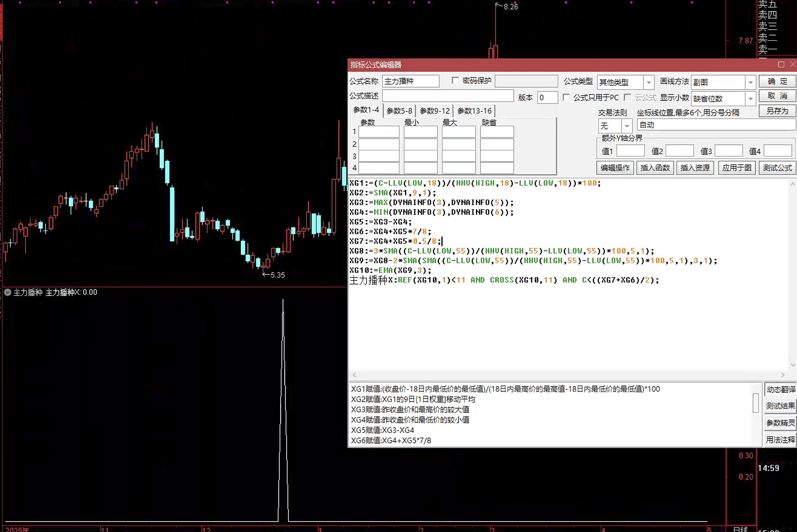Switch to the 参数9-12 tab

[435, 111]
